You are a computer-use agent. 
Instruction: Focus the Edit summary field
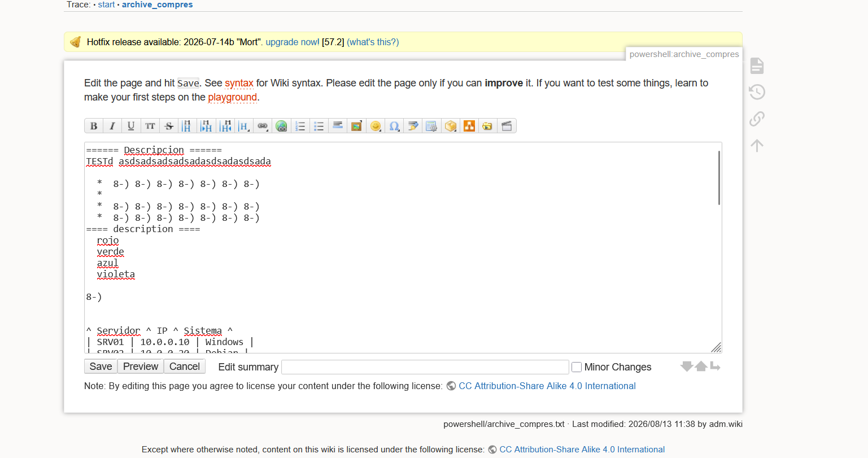[425, 367]
